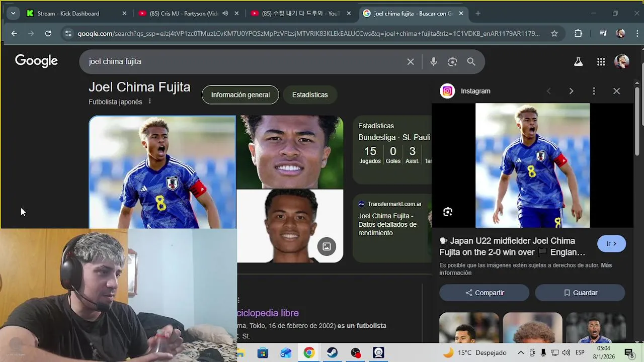This screenshot has width=644, height=362.
Task: Open the Bundesliga St. Pauli statistics card
Action: coord(392,150)
